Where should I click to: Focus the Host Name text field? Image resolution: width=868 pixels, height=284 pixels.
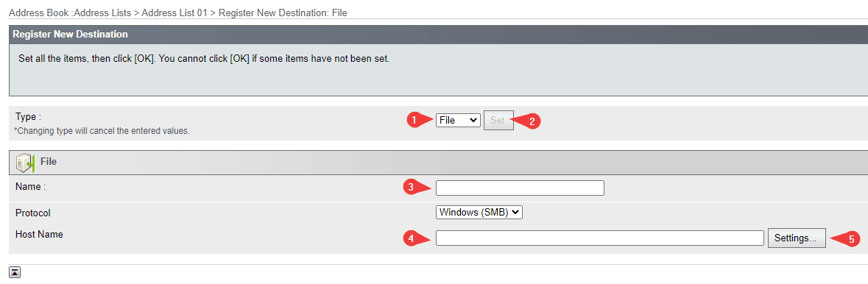coord(600,238)
